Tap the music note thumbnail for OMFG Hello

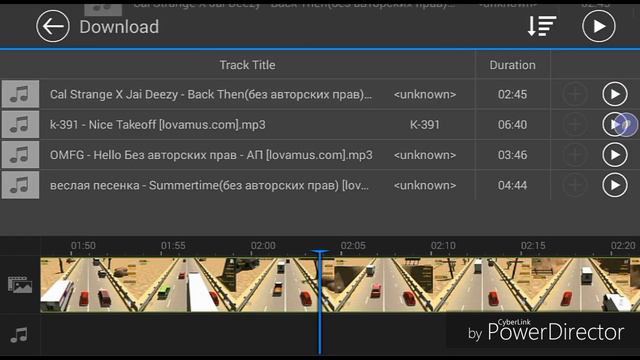click(x=20, y=155)
